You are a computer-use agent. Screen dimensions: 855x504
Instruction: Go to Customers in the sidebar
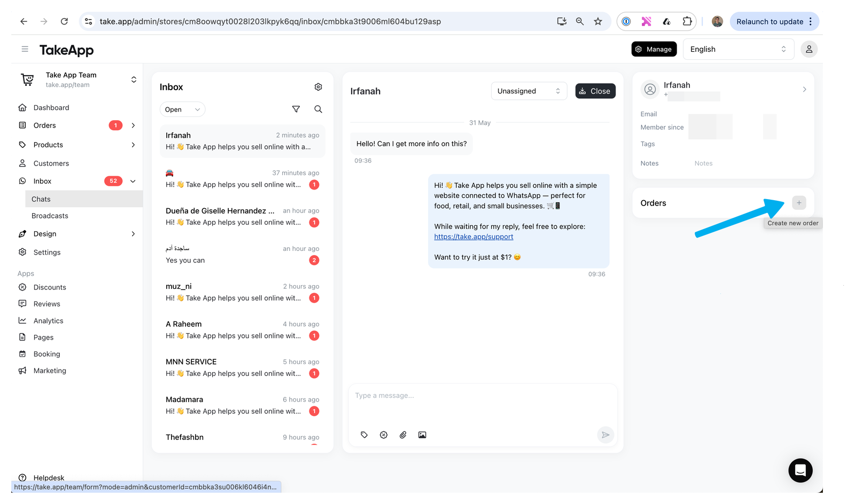click(x=51, y=163)
